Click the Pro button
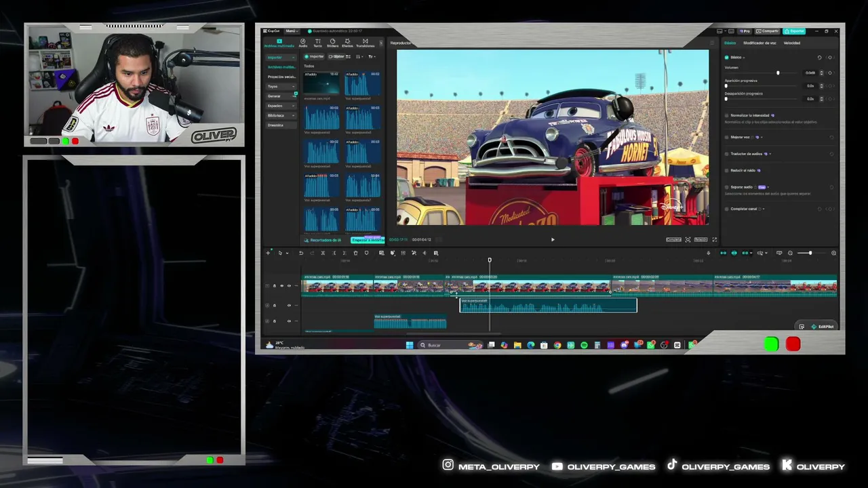Screen dimensions: 868x488 coord(745,31)
